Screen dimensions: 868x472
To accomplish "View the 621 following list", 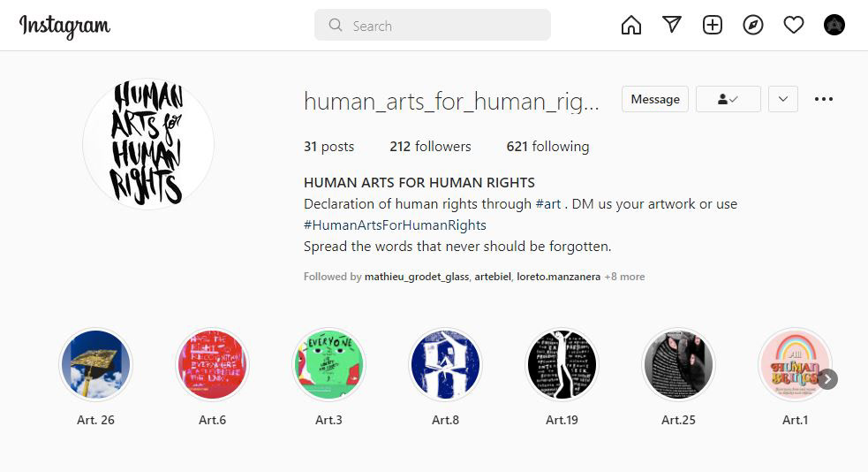I will (x=547, y=147).
